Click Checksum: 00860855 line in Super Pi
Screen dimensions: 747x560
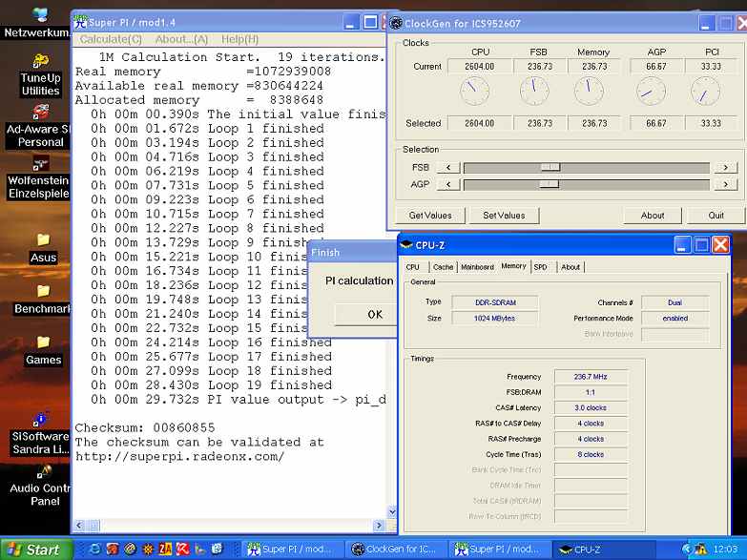(145, 427)
